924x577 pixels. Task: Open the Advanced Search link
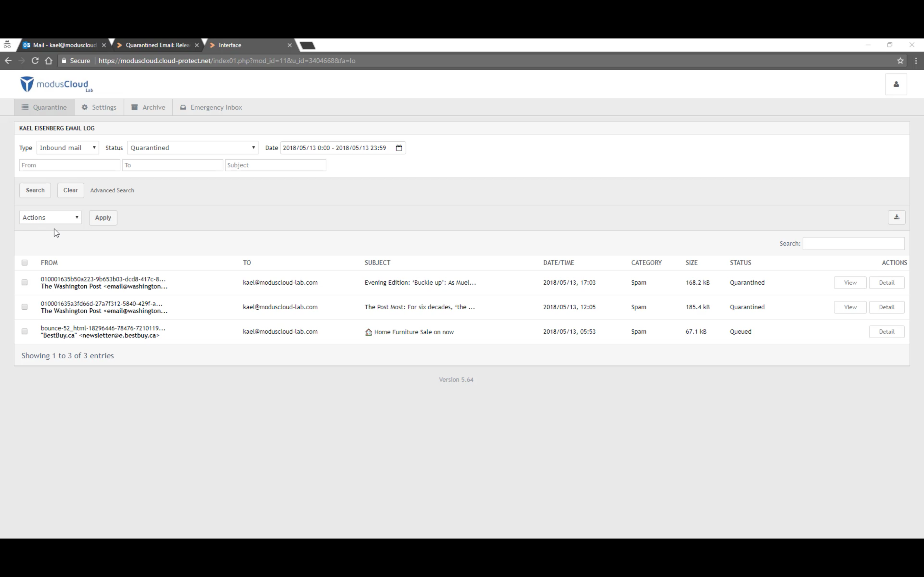tap(112, 190)
